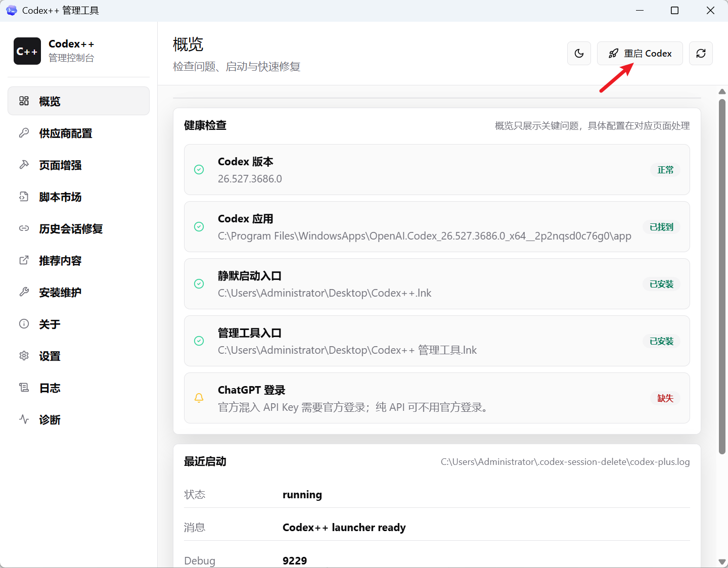Go to 页面增强
The width and height of the screenshot is (728, 568).
[x=78, y=165]
